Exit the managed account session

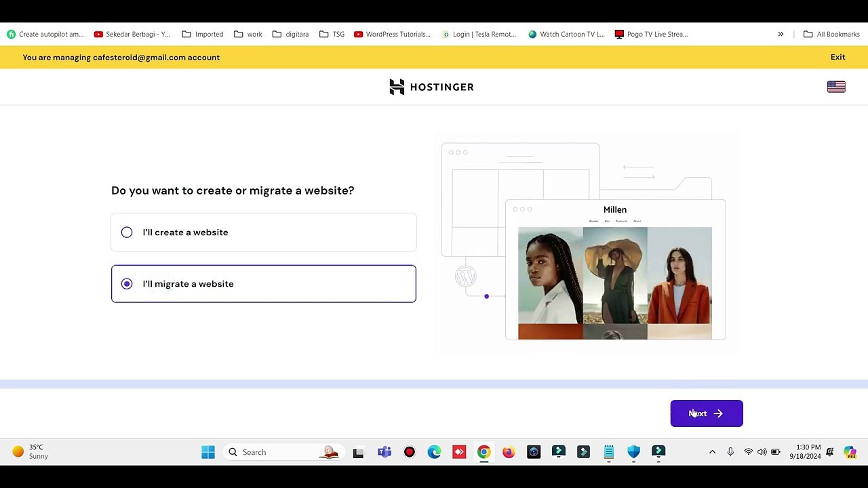[838, 57]
